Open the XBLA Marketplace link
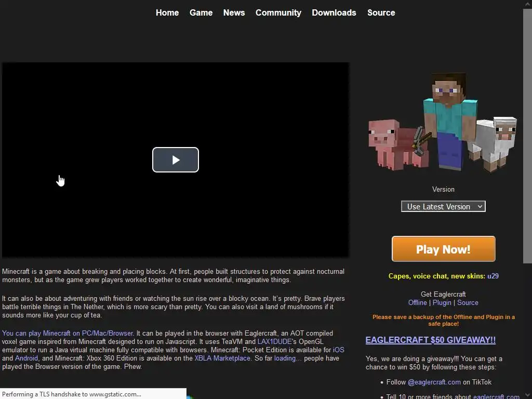This screenshot has height=399, width=532. point(222,358)
